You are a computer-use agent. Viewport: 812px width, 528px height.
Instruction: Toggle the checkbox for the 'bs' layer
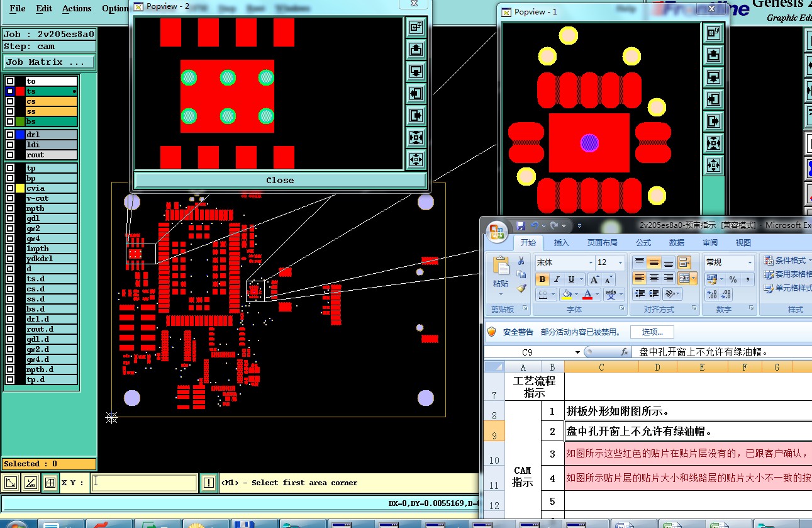point(10,121)
